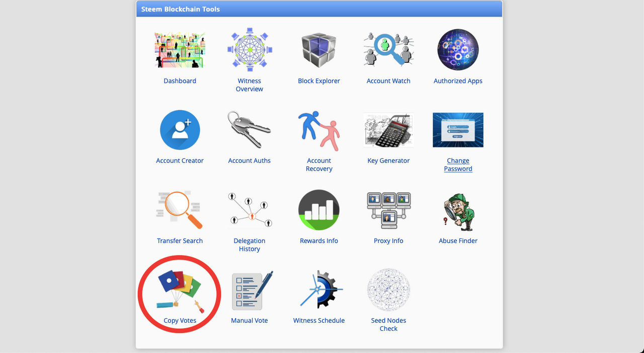The image size is (644, 353).
Task: Click the Witness Overview network icon
Action: click(250, 50)
